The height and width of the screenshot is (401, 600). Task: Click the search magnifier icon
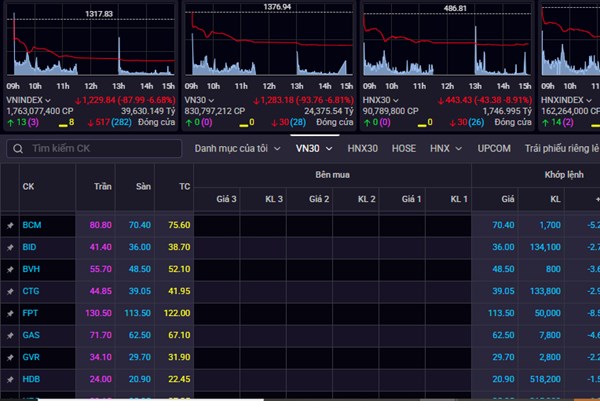coord(15,148)
